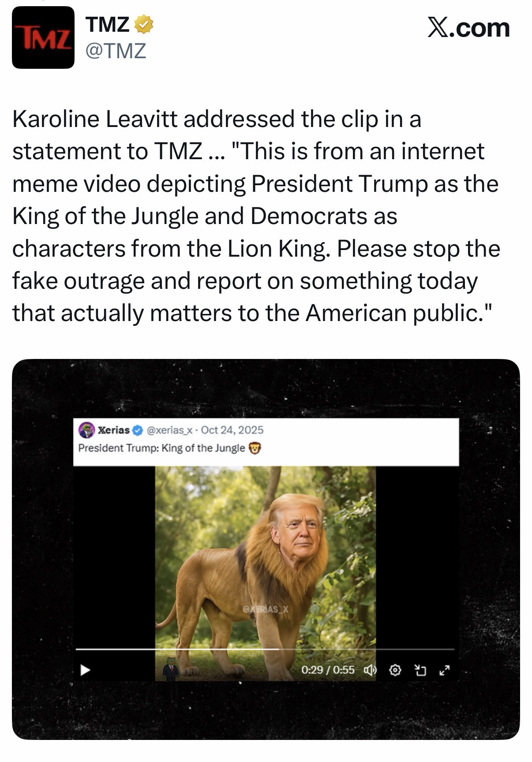The image size is (532, 762).
Task: Click the Xerias Pepe profile avatar
Action: [x=87, y=430]
